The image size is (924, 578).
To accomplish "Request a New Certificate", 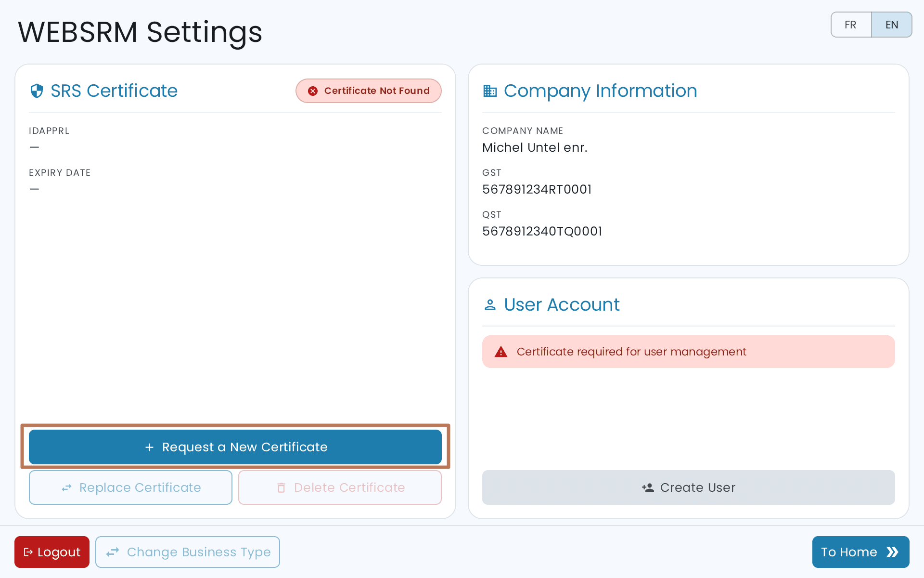I will 235,447.
